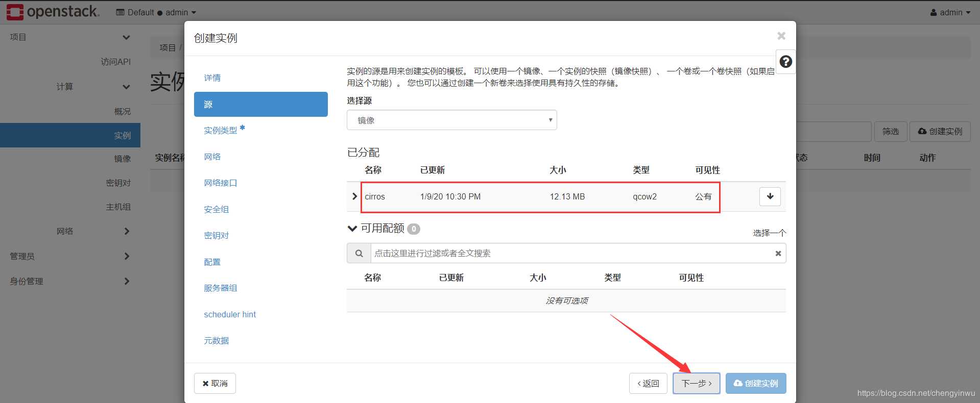Open the 服务器组 step
The height and width of the screenshot is (403, 980).
click(221, 288)
